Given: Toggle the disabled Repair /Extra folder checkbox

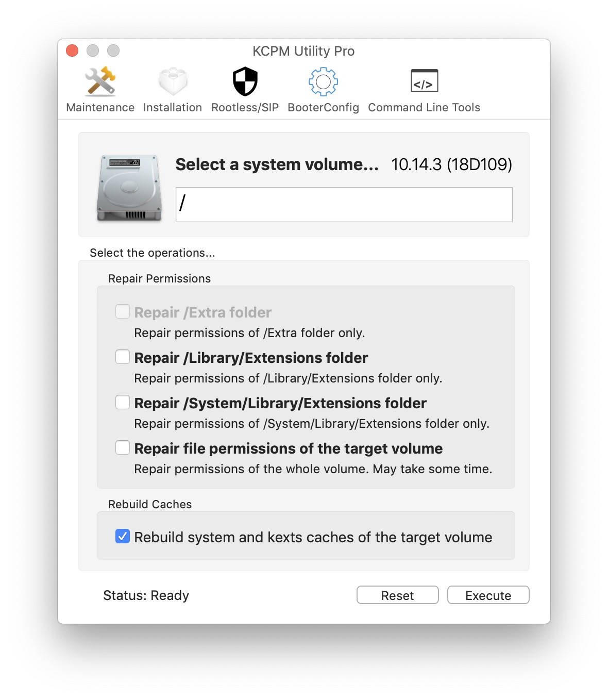Looking at the screenshot, I should (x=123, y=311).
